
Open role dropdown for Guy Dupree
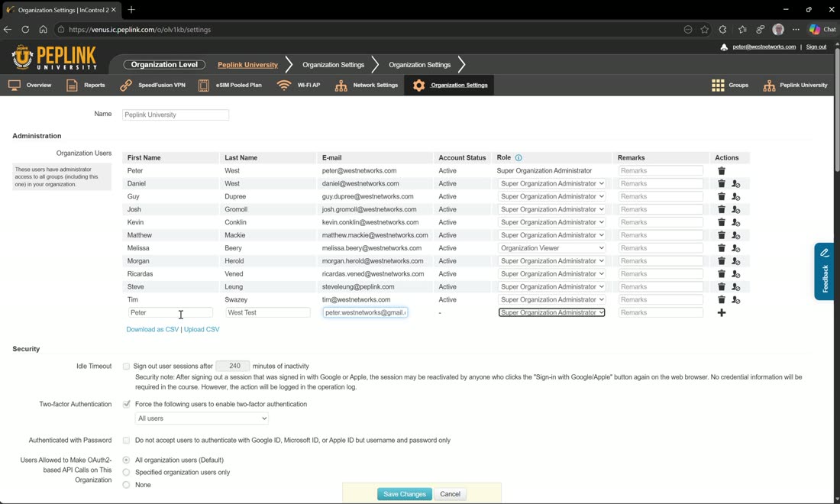(x=552, y=196)
